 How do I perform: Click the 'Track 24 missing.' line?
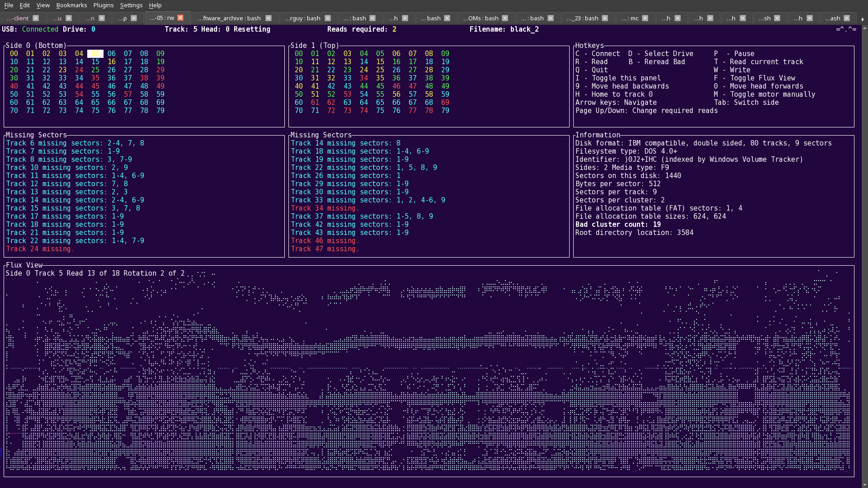click(x=40, y=249)
